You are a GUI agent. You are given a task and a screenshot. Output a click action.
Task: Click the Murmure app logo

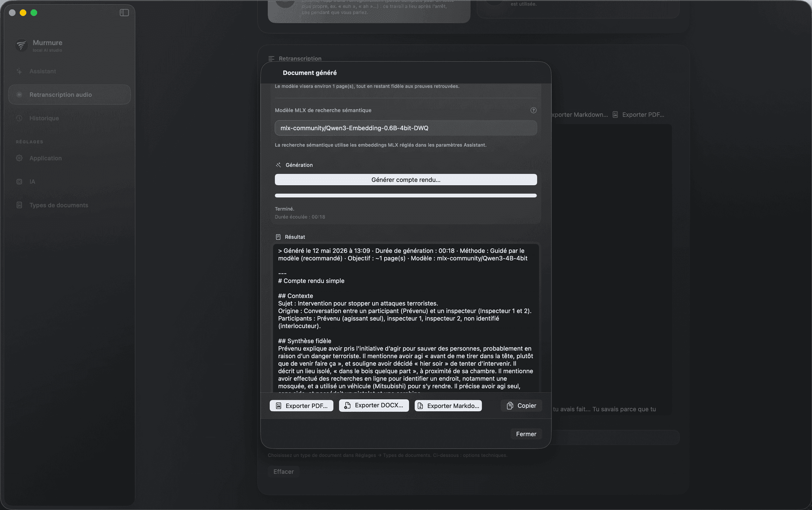point(22,46)
